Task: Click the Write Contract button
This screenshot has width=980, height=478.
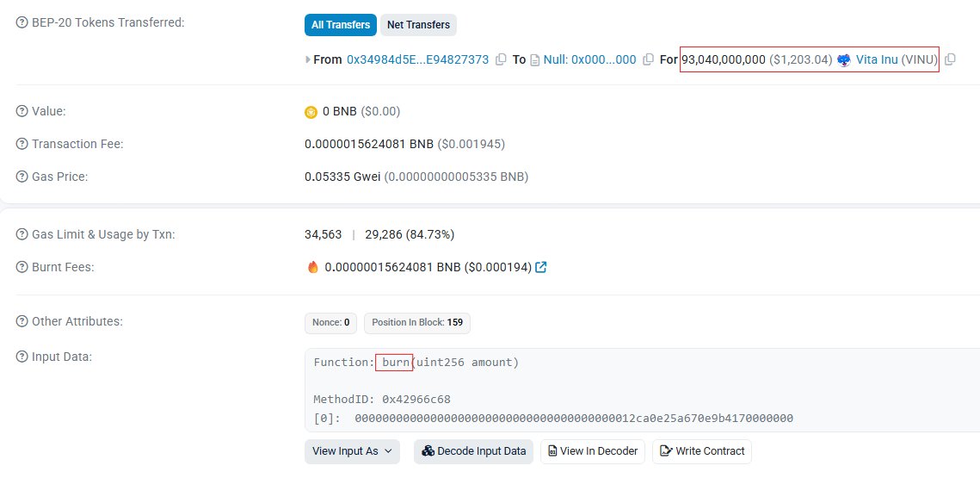Action: (x=702, y=451)
